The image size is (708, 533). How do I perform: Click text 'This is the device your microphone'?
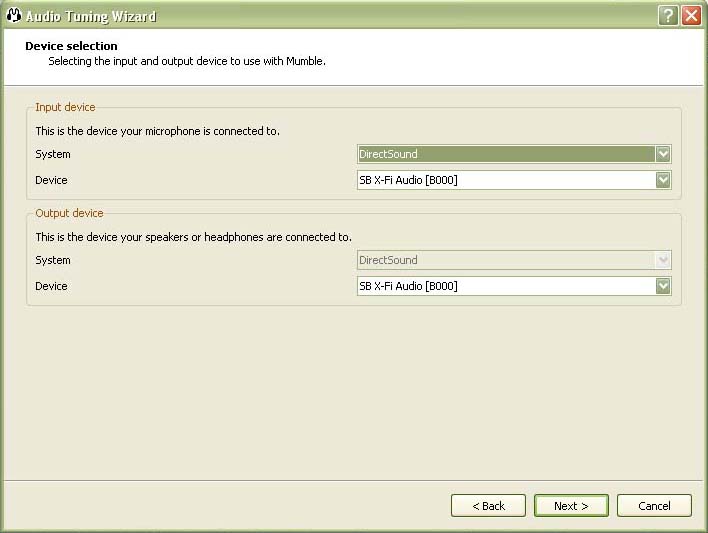(118, 131)
